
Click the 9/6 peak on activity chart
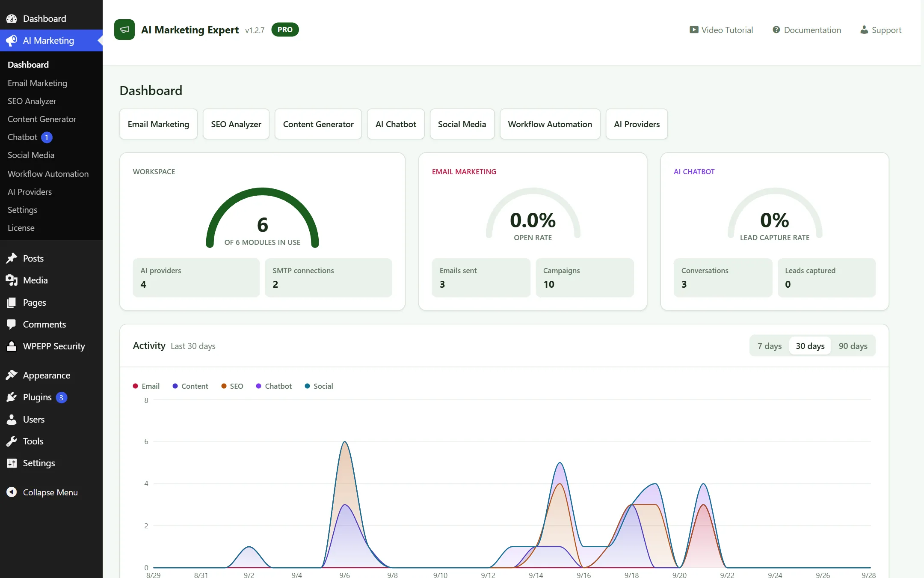[x=345, y=442]
